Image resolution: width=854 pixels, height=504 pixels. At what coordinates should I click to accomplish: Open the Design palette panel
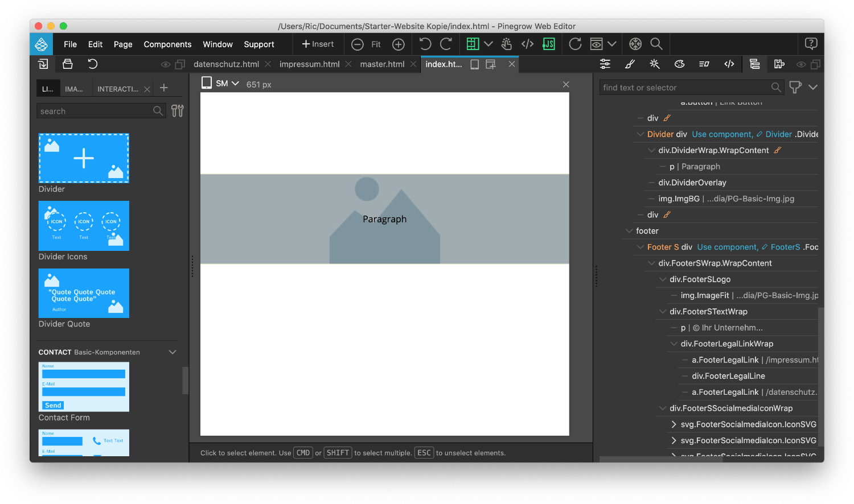[679, 64]
